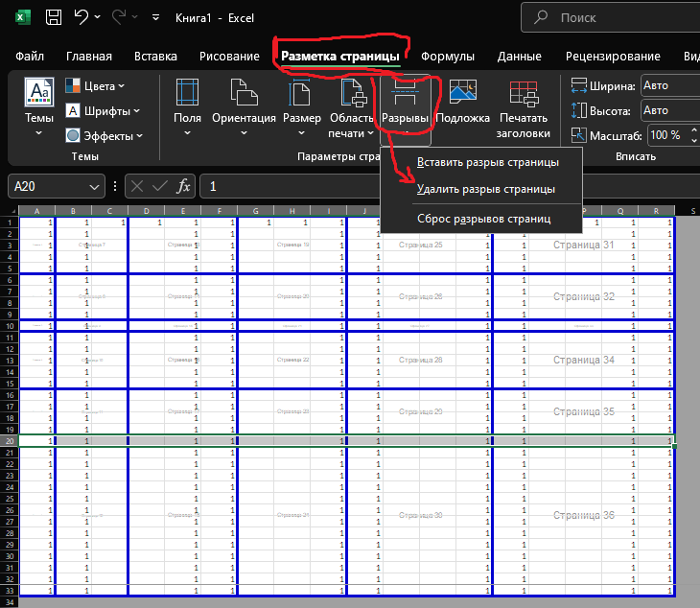Open the Name Box dropdown arrow

coord(94,186)
